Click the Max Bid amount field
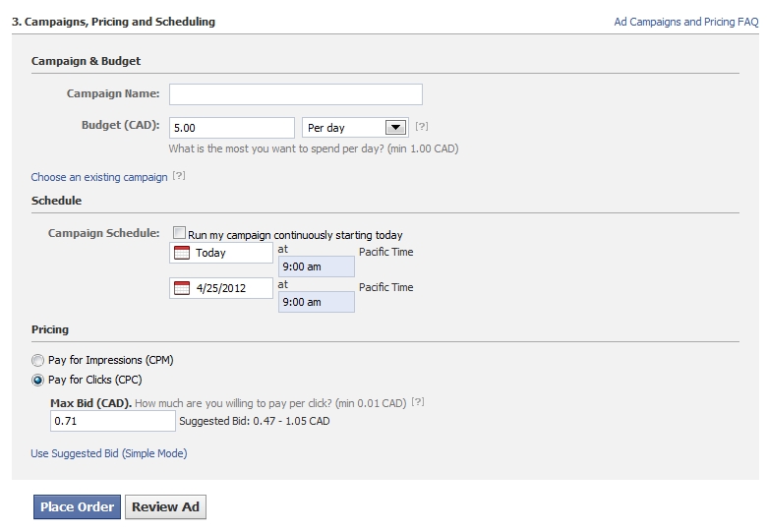 click(x=113, y=421)
